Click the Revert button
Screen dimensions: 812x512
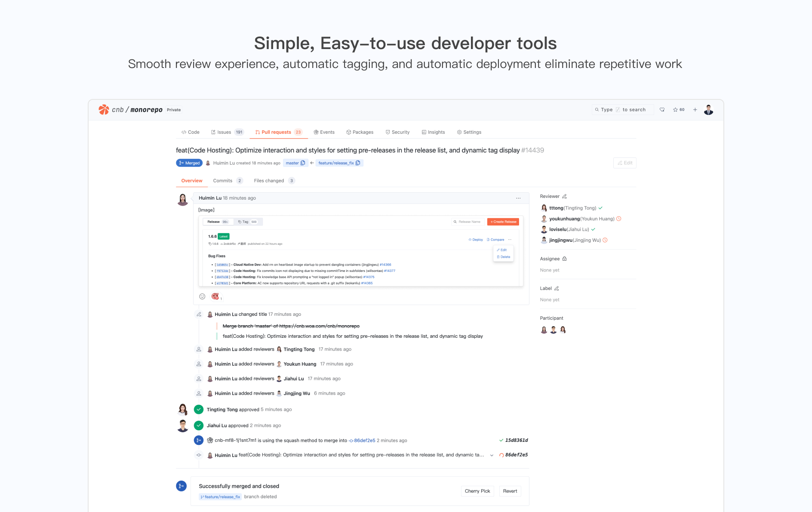point(510,491)
